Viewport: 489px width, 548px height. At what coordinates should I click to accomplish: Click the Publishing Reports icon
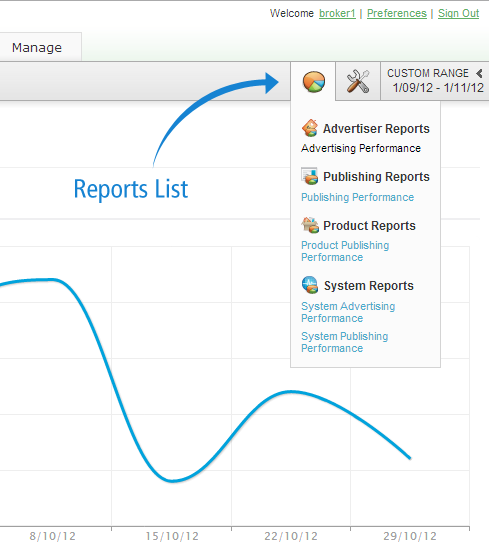point(310,176)
